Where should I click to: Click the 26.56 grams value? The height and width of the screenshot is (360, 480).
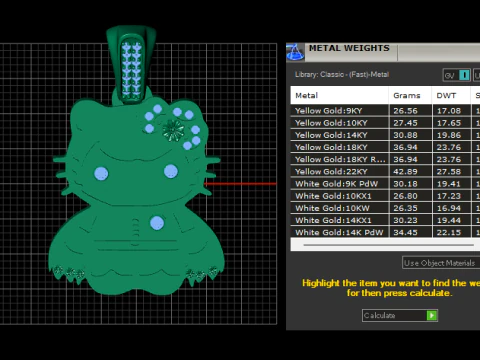405,111
